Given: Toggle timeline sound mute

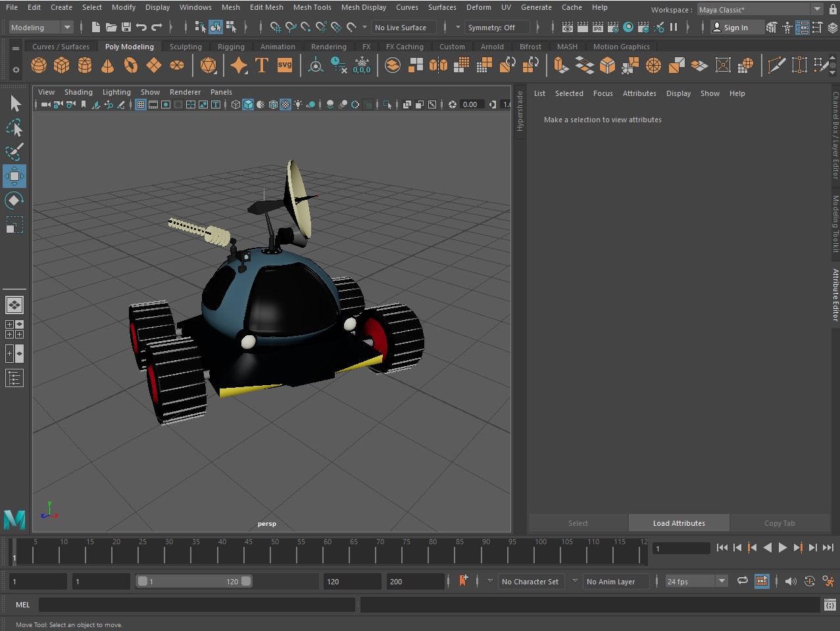Looking at the screenshot, I should click(791, 581).
